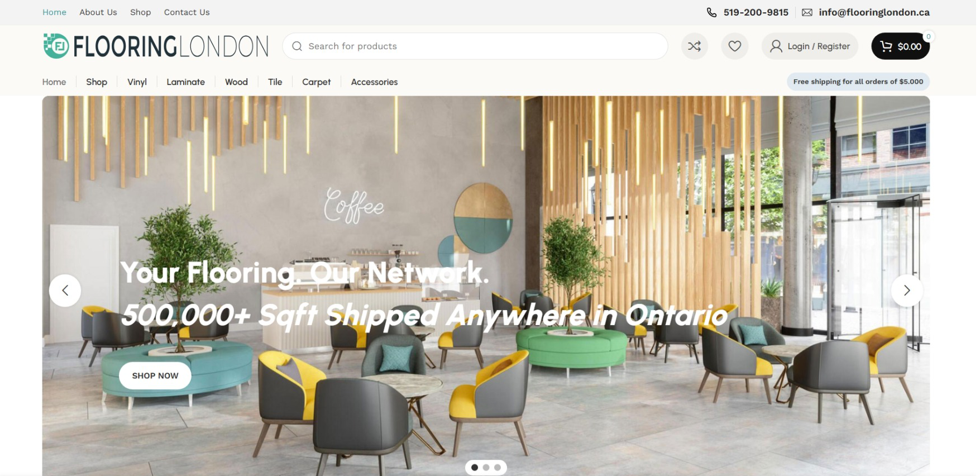Open the Contact Us top link

coord(187,12)
